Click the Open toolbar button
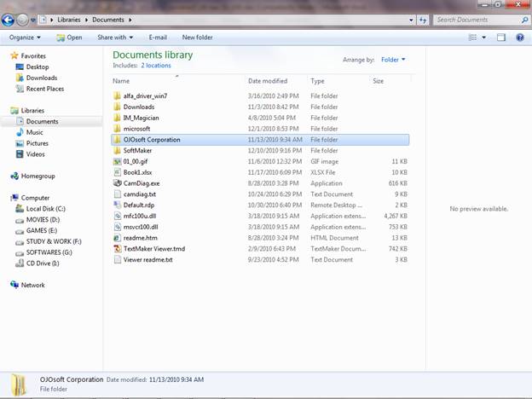 tap(70, 38)
